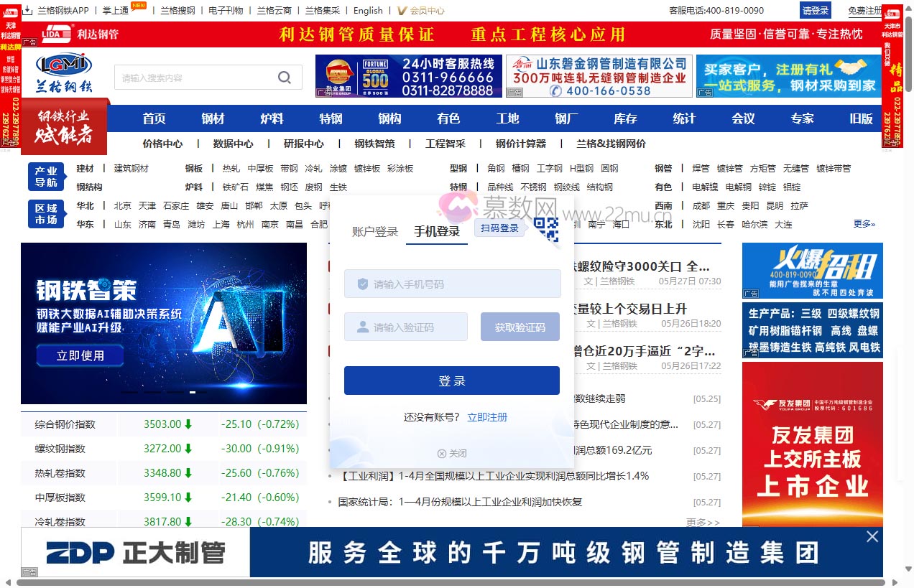914x588 pixels.
Task: Click 更多>> to expand the news list
Action: (703, 523)
